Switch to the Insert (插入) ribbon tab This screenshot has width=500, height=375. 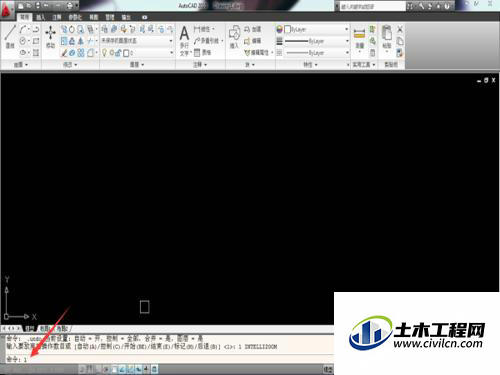40,17
